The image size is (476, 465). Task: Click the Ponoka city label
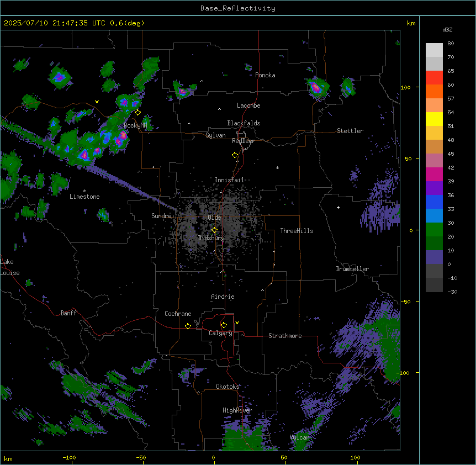click(x=265, y=75)
